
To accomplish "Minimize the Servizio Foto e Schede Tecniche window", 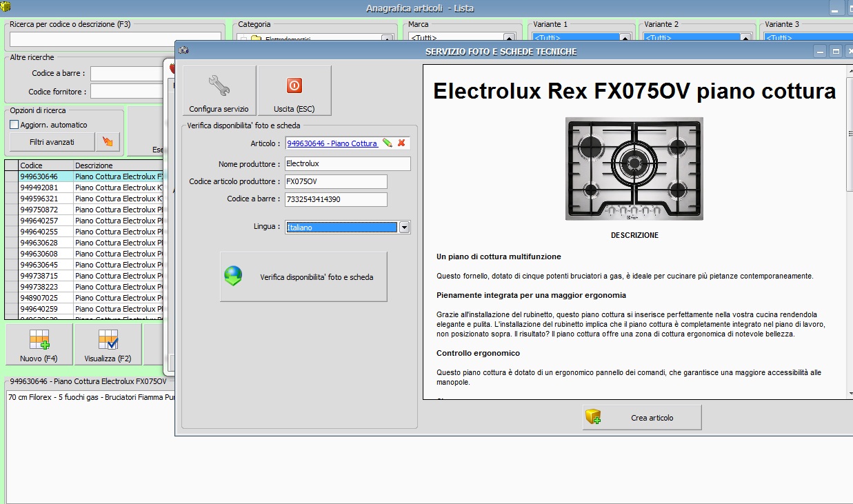I will [x=820, y=51].
